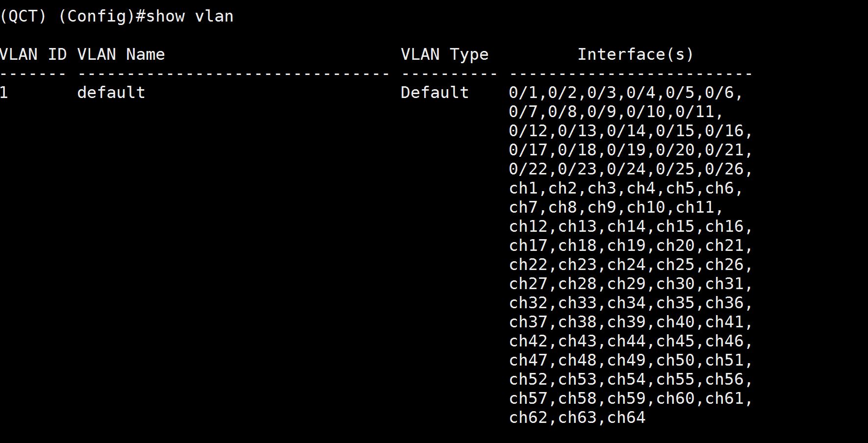The width and height of the screenshot is (868, 443).
Task: Click the 'Interface(s)' column header
Action: [x=635, y=54]
